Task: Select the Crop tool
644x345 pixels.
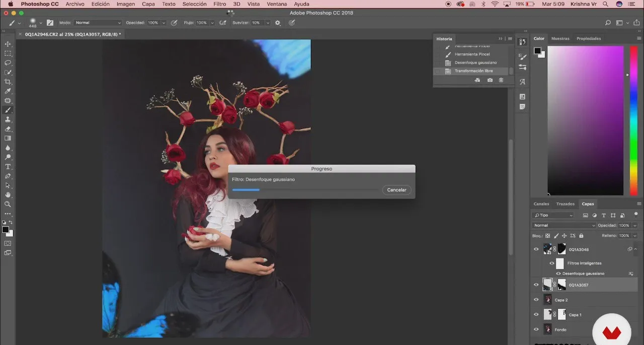Action: pos(8,82)
